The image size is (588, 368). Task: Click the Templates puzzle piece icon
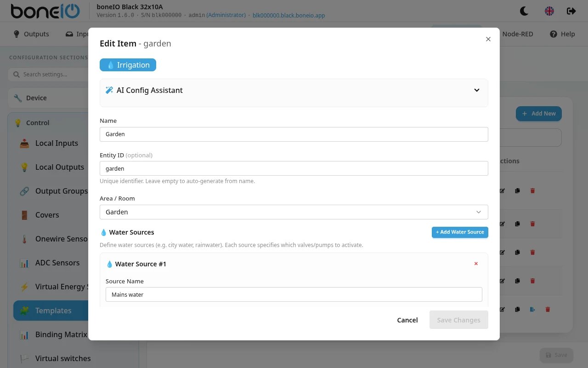[x=24, y=310]
